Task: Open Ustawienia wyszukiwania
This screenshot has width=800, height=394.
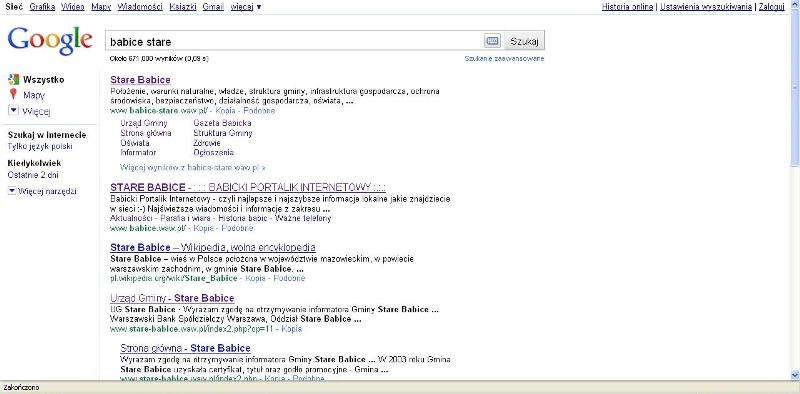Action: pyautogui.click(x=706, y=7)
